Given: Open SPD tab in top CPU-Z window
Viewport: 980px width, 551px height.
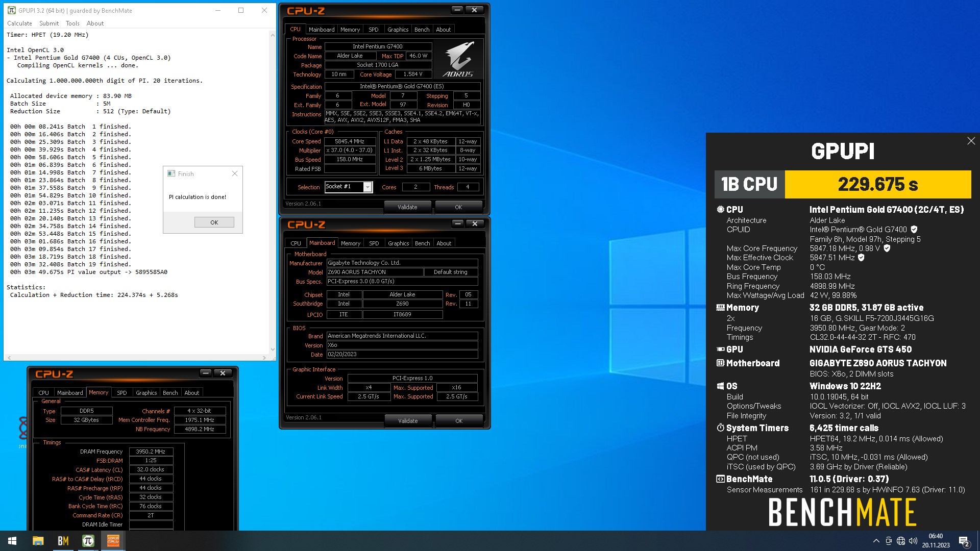Looking at the screenshot, I should pos(374,30).
